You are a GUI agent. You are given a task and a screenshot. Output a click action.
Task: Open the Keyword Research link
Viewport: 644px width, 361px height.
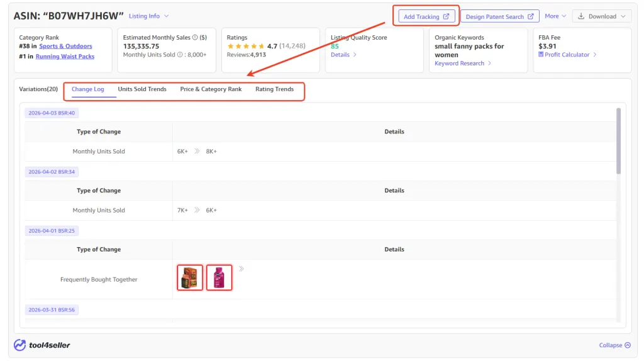click(x=463, y=64)
